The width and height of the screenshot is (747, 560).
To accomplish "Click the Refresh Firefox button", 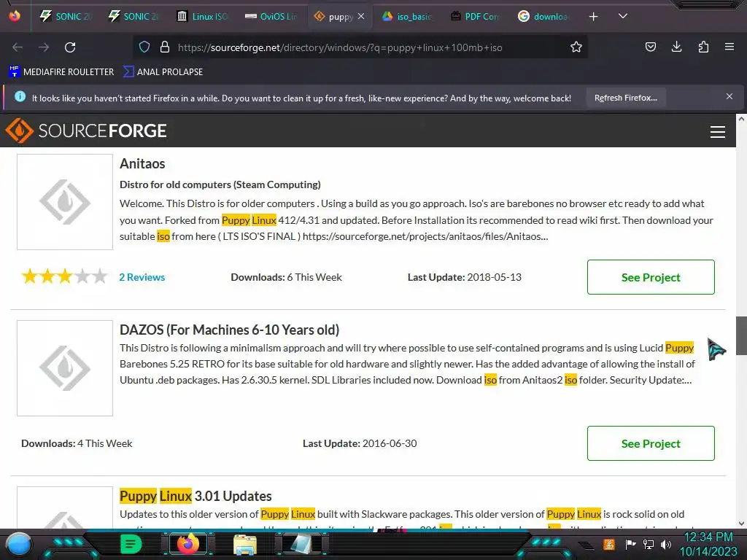I will coord(625,98).
